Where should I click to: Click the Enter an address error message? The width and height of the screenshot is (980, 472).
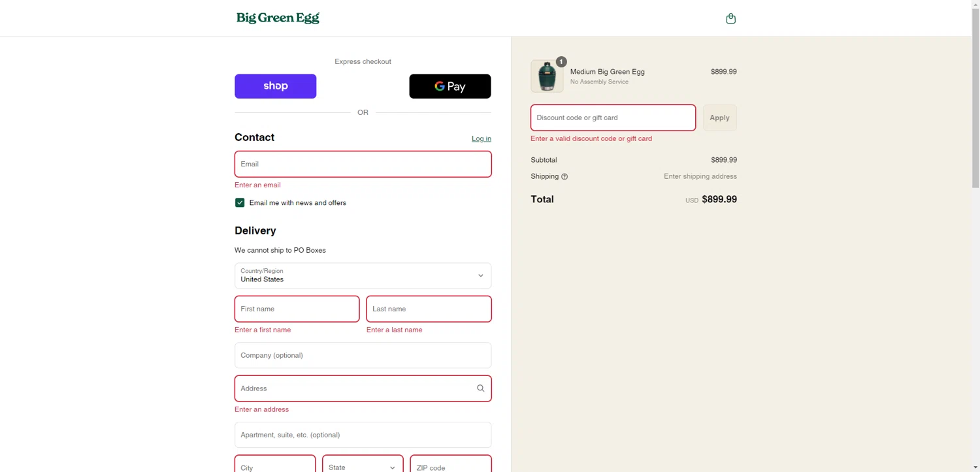coord(261,409)
